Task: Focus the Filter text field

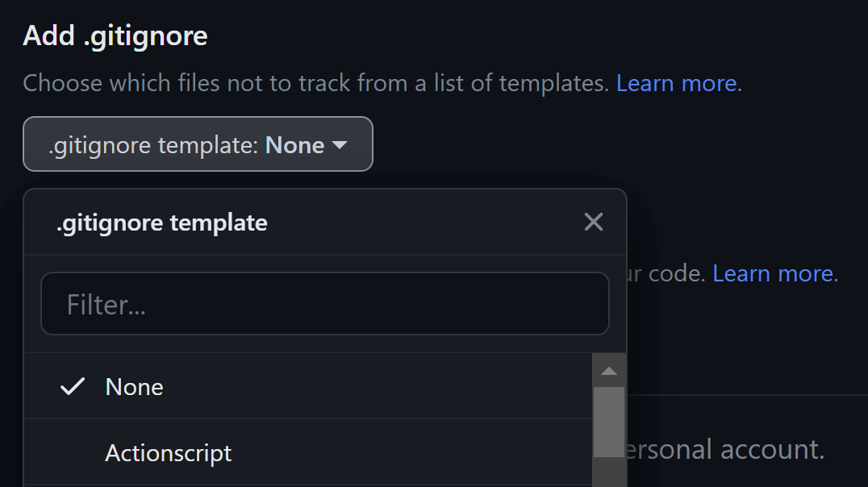Action: [x=324, y=304]
